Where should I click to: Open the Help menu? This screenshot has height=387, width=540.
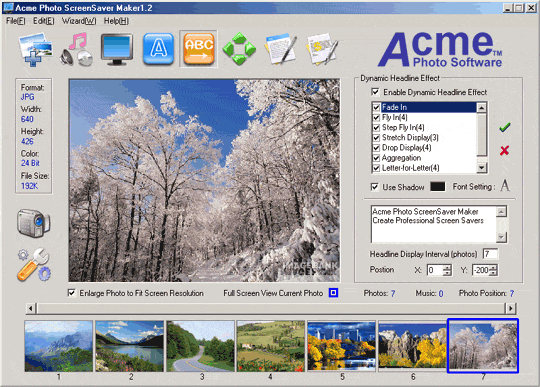tap(116, 21)
